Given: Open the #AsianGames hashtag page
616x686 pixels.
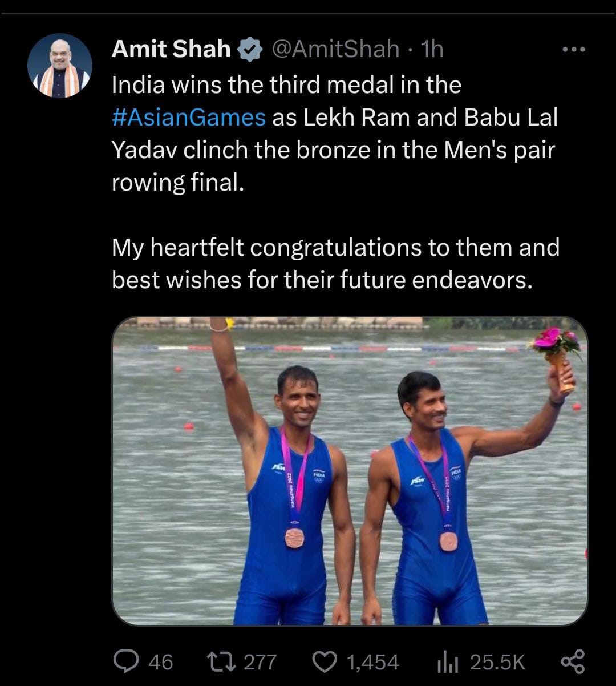Looking at the screenshot, I should (187, 116).
